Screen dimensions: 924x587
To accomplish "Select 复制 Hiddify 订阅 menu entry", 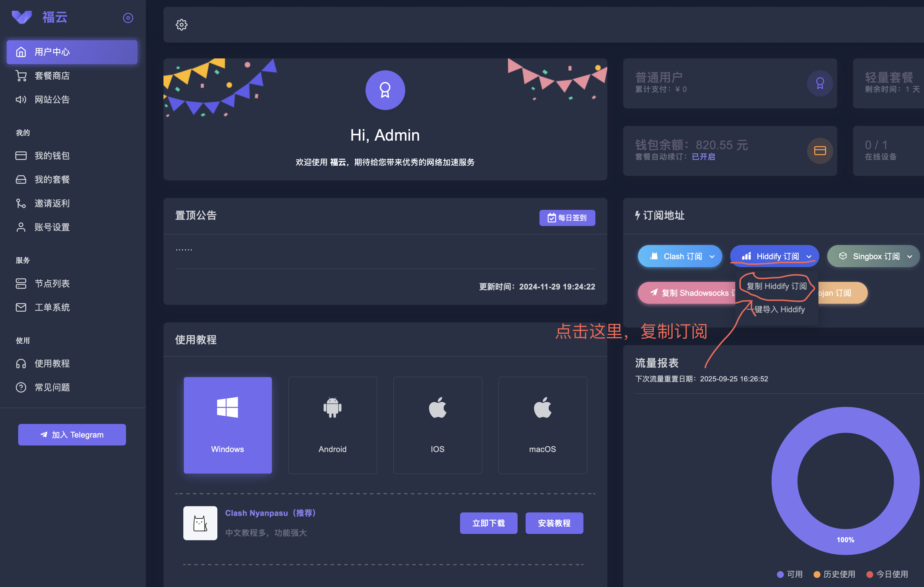I will tap(776, 286).
